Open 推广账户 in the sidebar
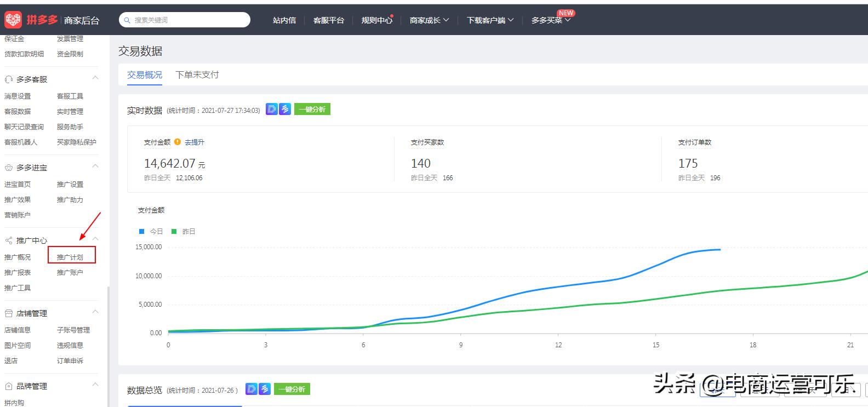The height and width of the screenshot is (407, 868). tap(70, 272)
